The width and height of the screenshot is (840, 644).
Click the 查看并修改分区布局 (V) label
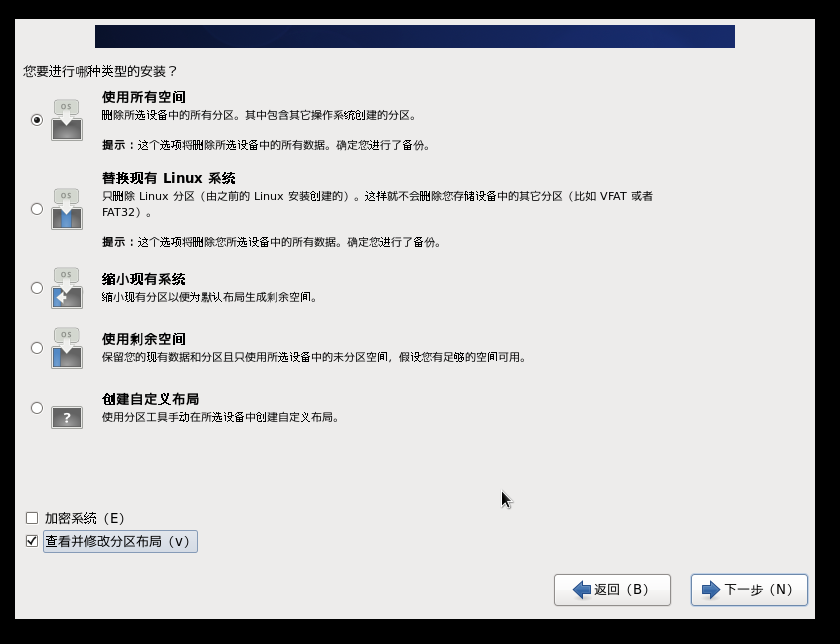pos(120,541)
